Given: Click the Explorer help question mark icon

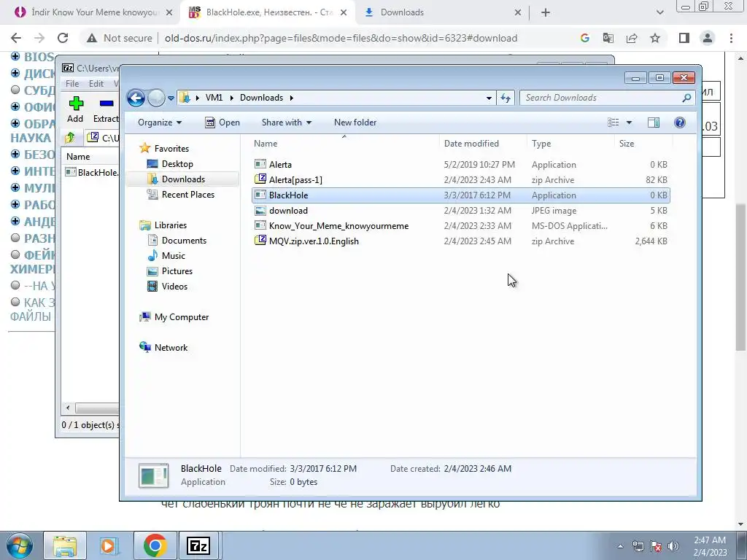Looking at the screenshot, I should click(680, 122).
